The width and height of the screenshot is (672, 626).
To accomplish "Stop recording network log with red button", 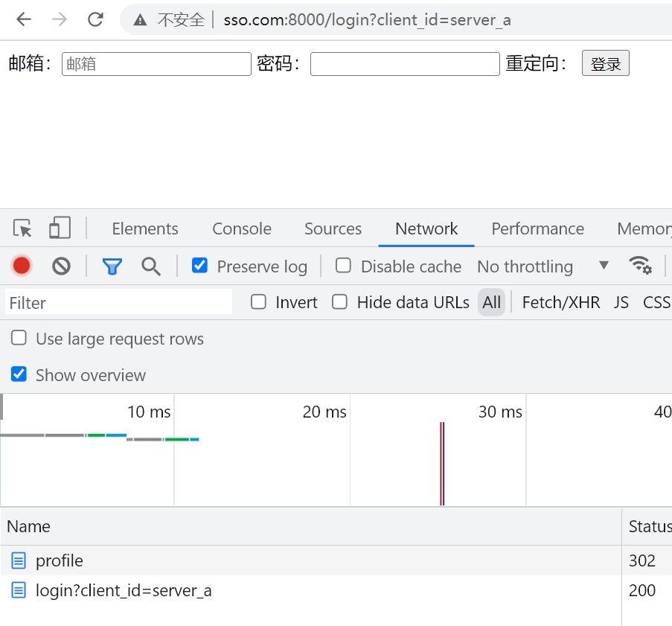I will (22, 266).
